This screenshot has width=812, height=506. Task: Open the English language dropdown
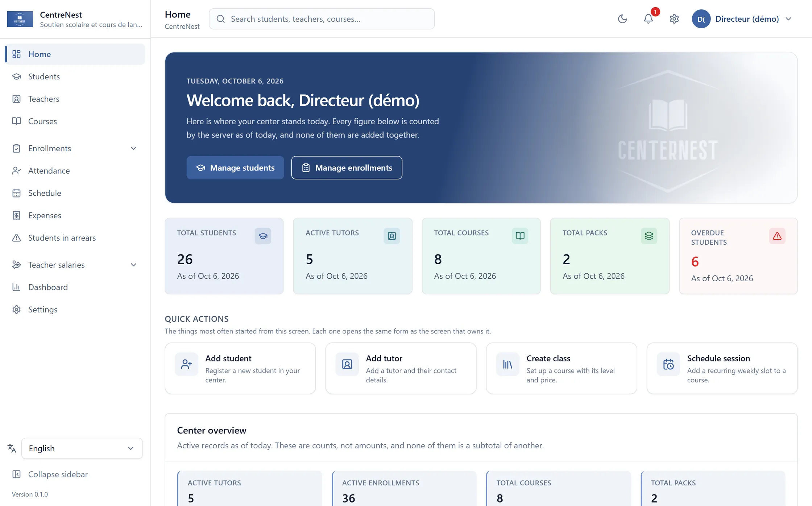coord(82,448)
